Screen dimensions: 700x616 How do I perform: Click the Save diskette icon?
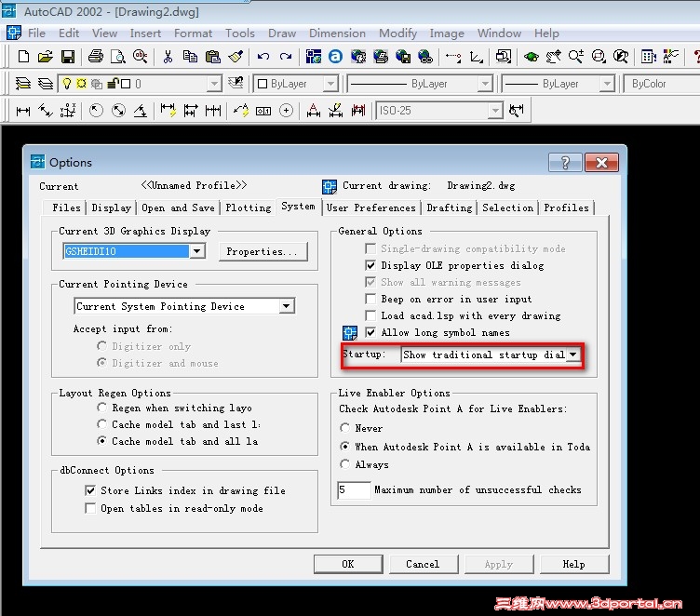pos(68,57)
